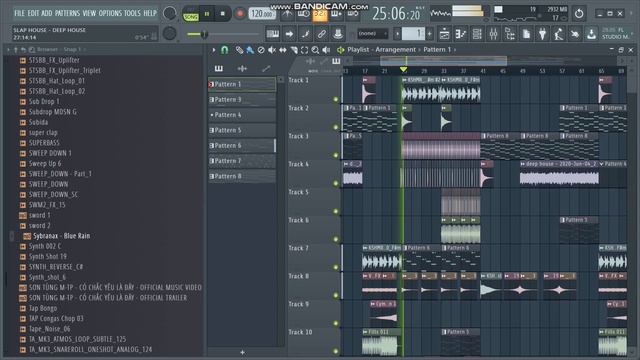
Task: Toggle the metronome icon
Action: click(x=287, y=14)
